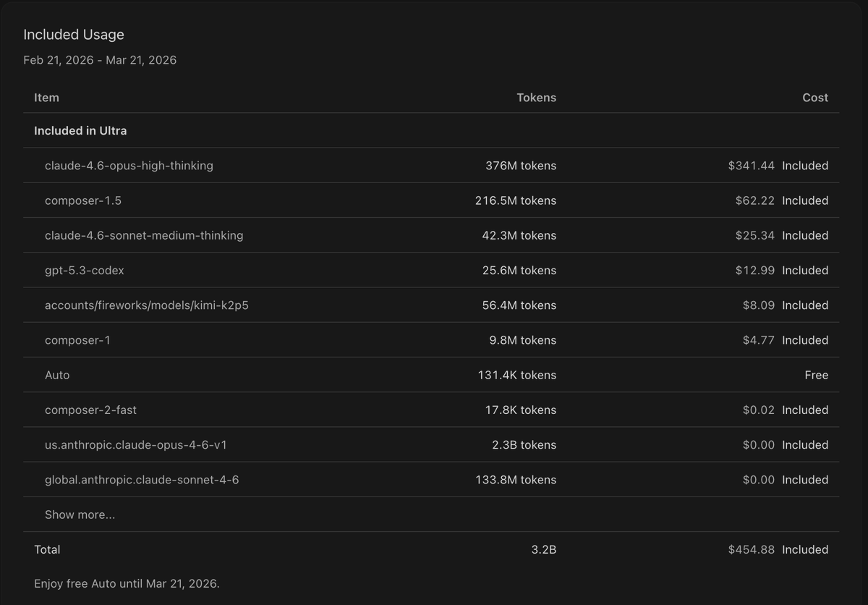Select the composer-1.5 row name
Screen dimensions: 868x605
click(83, 200)
